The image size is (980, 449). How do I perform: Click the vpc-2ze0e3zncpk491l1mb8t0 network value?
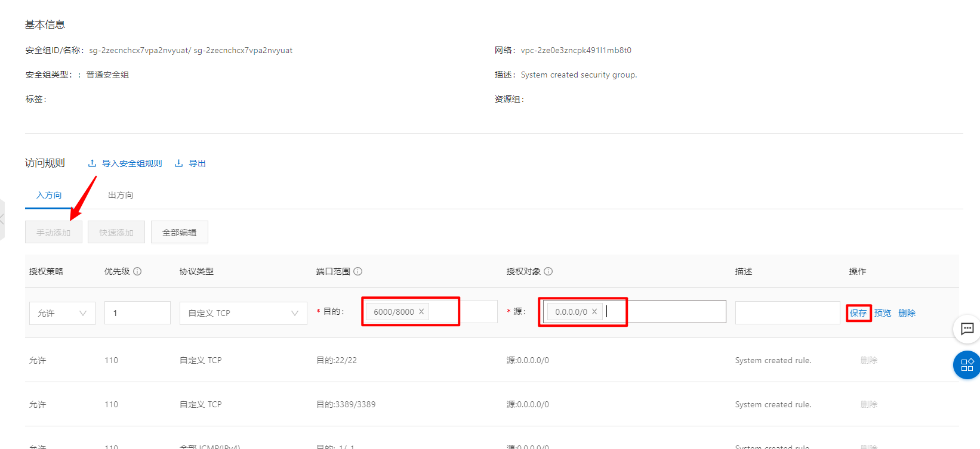[576, 50]
